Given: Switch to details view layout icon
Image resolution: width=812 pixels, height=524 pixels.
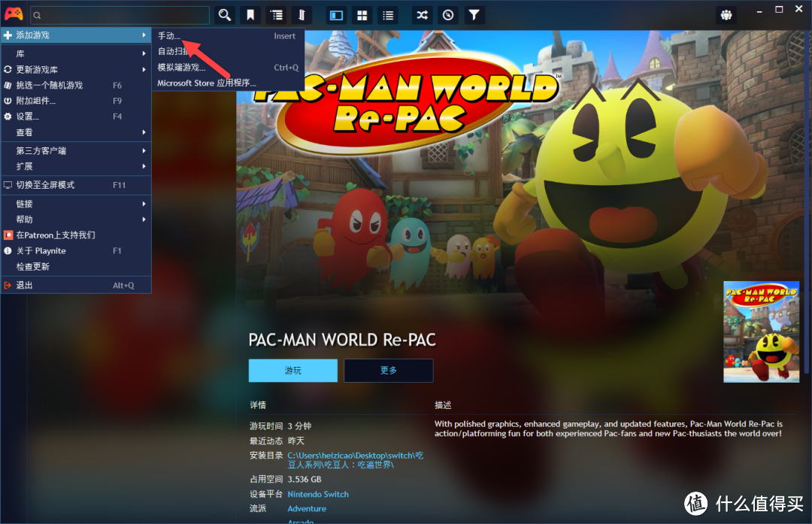Looking at the screenshot, I should click(337, 15).
